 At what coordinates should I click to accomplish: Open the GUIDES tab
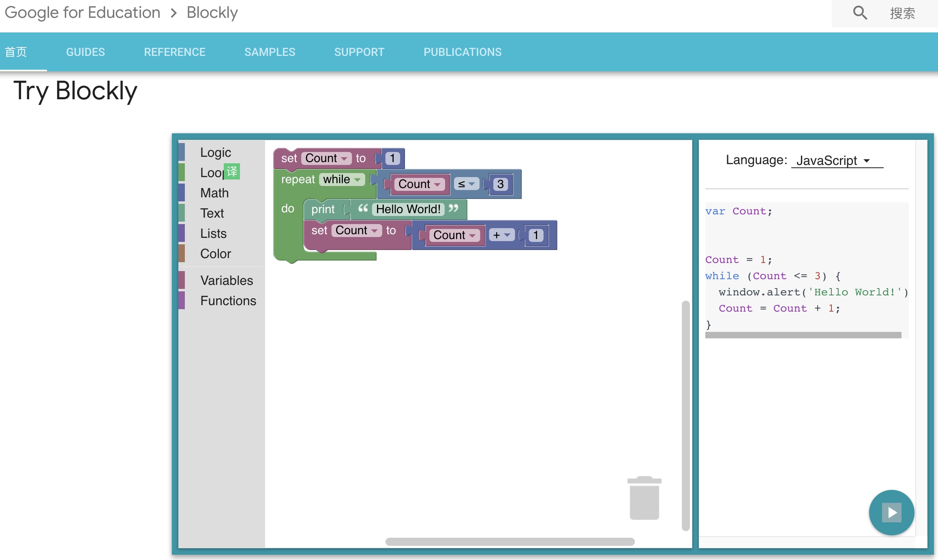coord(86,52)
